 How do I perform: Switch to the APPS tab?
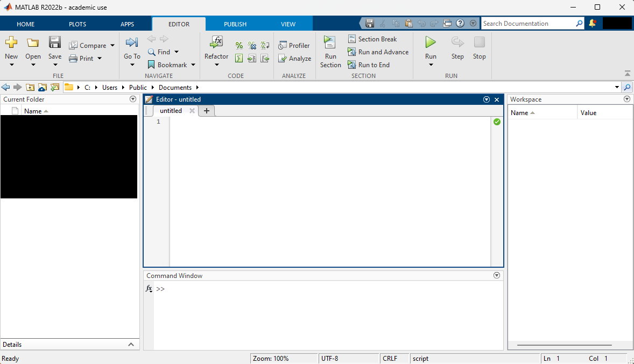coord(127,24)
